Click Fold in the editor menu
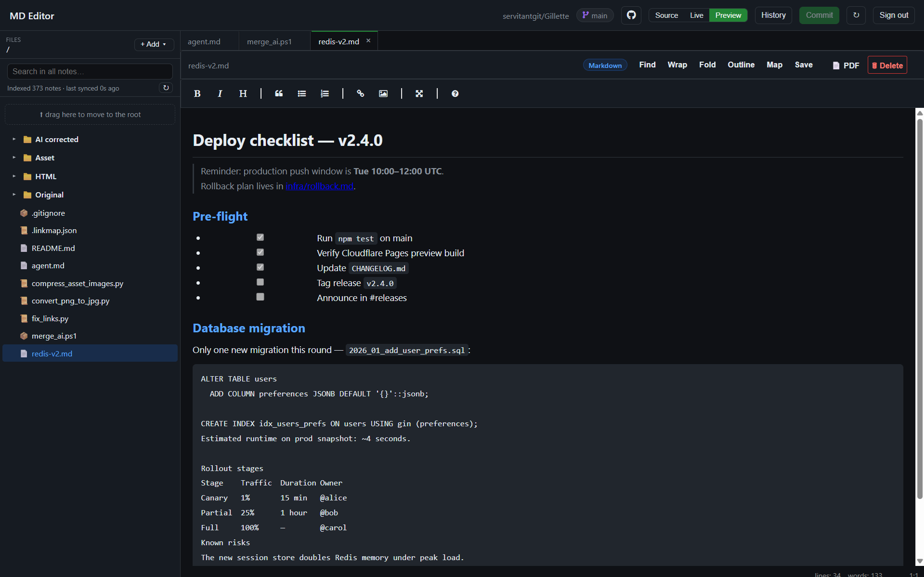Screen dimensions: 924x577 tap(707, 65)
